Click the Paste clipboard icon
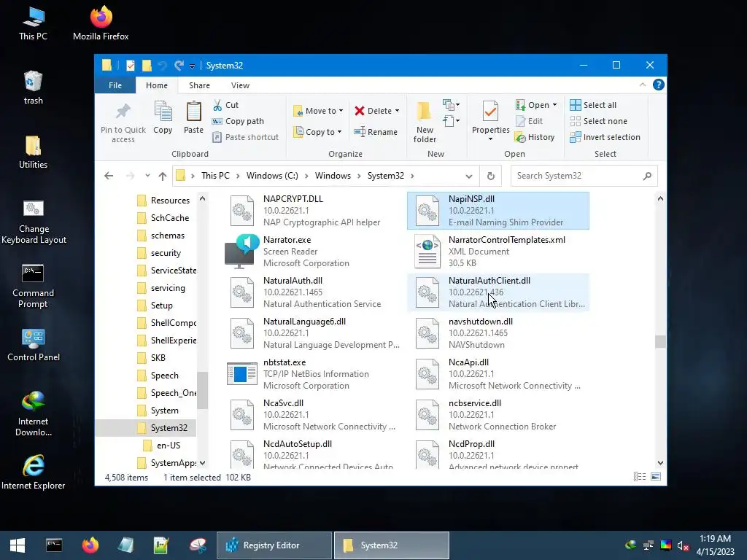Image resolution: width=747 pixels, height=560 pixels. click(193, 117)
